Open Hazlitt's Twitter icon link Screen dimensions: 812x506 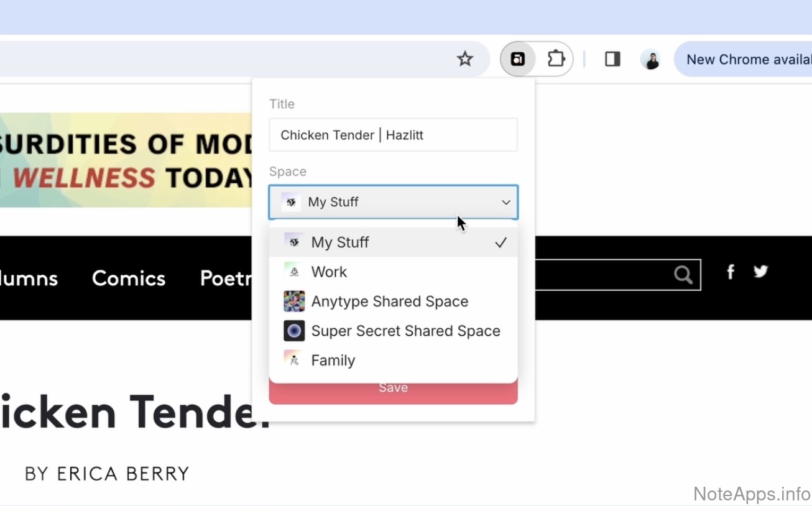(x=760, y=272)
